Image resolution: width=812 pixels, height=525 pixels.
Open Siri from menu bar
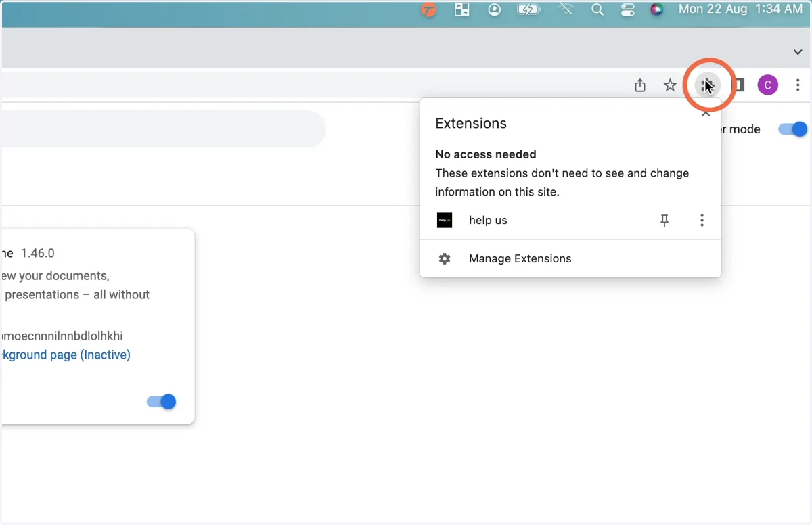[656, 9]
